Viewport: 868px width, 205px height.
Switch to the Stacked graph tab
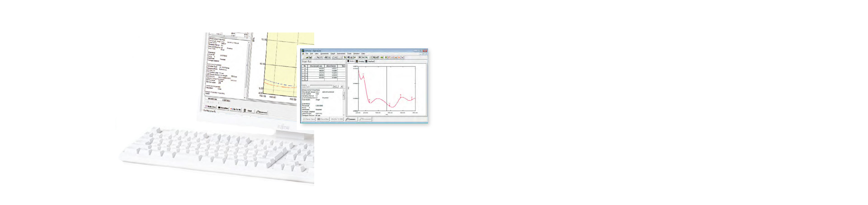tap(370, 61)
